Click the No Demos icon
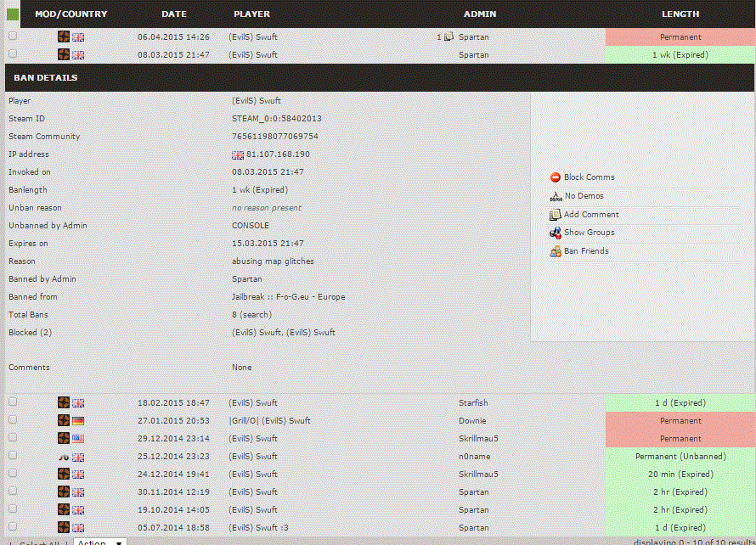This screenshot has width=756, height=545. click(x=556, y=196)
